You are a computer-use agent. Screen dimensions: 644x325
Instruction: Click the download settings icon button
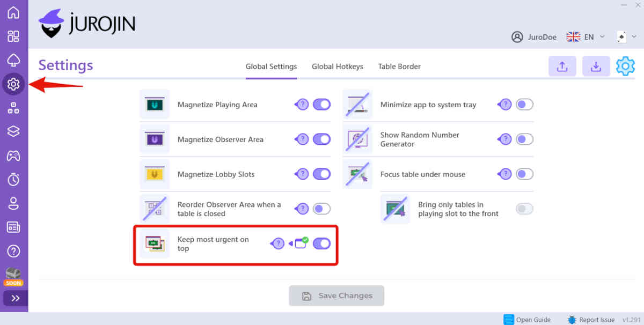coord(596,67)
